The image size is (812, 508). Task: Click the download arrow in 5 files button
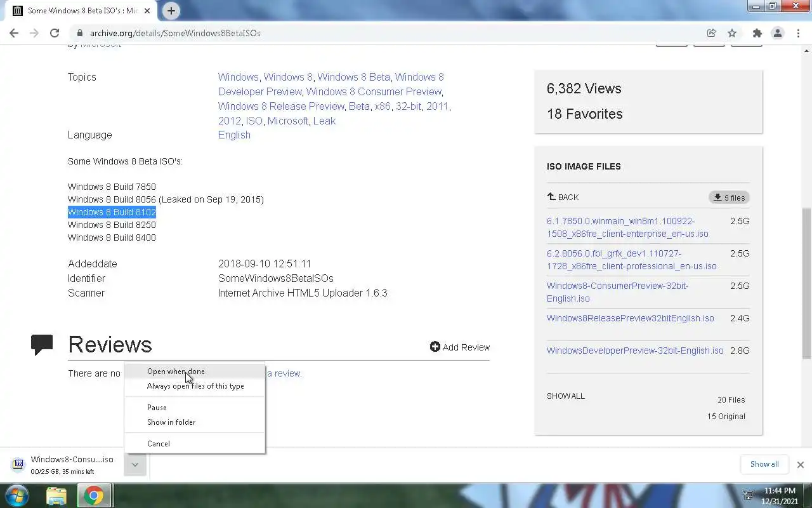(717, 197)
